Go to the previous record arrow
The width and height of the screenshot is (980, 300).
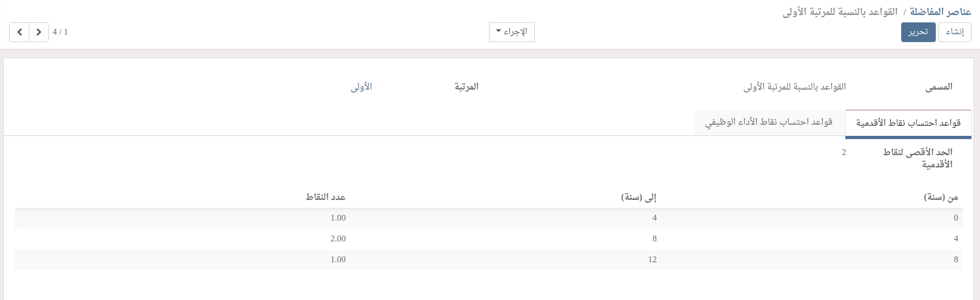[19, 32]
